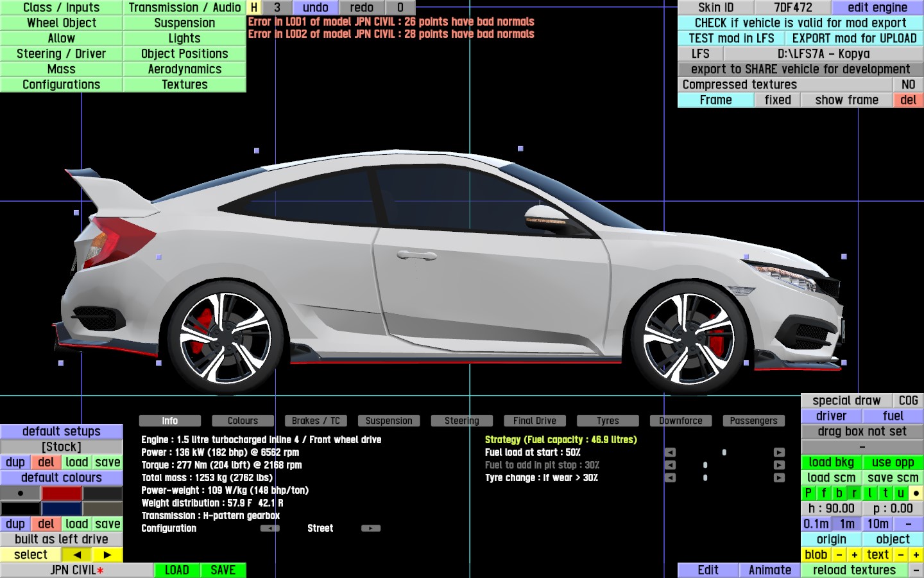Open the Tyres tab

608,421
